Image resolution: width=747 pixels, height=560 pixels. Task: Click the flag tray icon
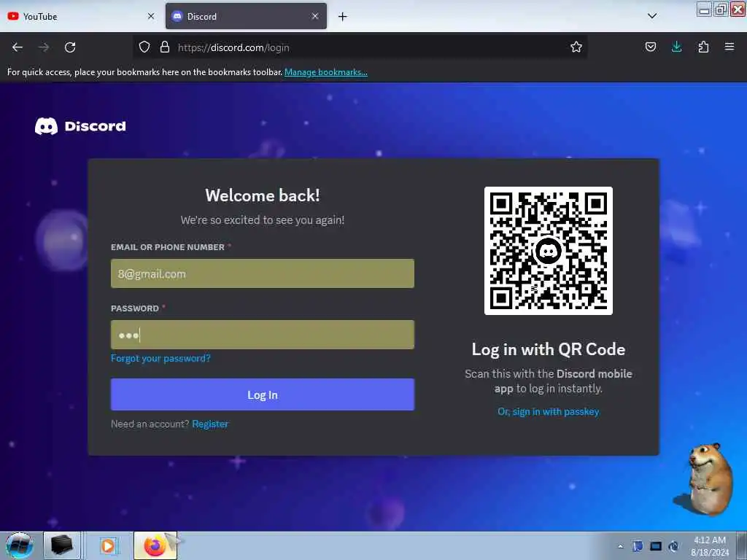click(x=638, y=546)
